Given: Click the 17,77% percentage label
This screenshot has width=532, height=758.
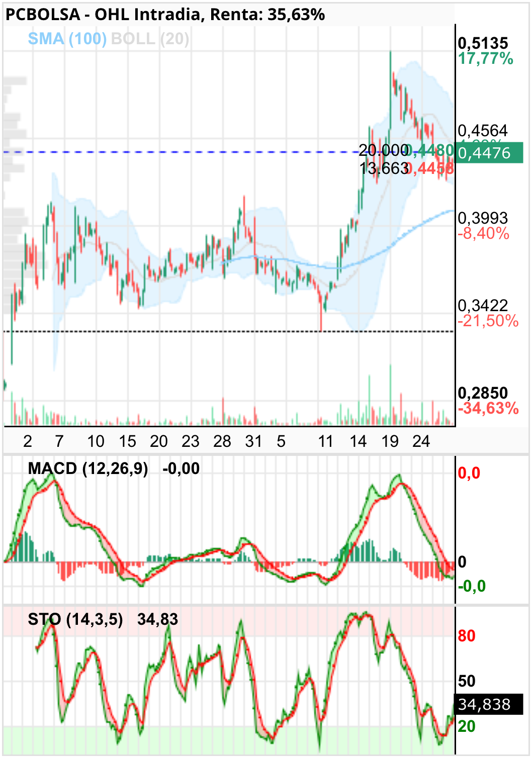Looking at the screenshot, I should point(485,59).
